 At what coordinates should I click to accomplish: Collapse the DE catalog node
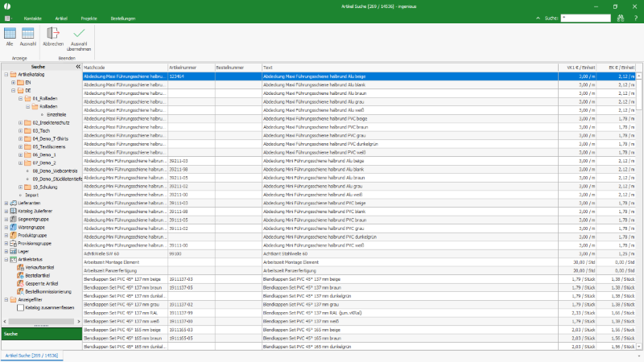point(13,91)
